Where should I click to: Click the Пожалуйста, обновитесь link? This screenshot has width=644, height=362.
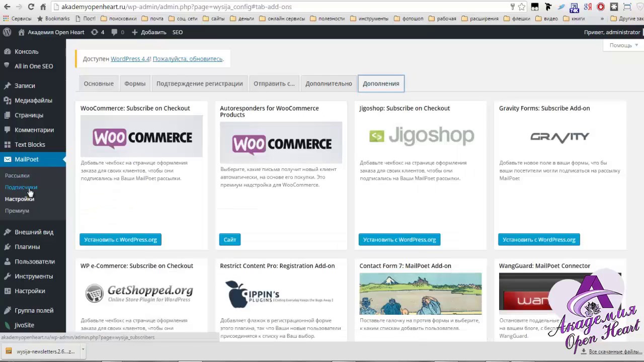point(187,59)
